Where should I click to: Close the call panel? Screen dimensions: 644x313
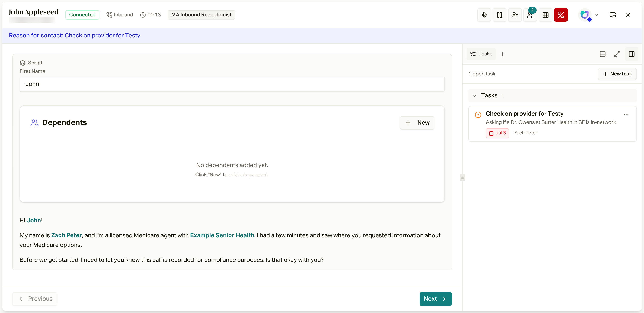click(628, 15)
